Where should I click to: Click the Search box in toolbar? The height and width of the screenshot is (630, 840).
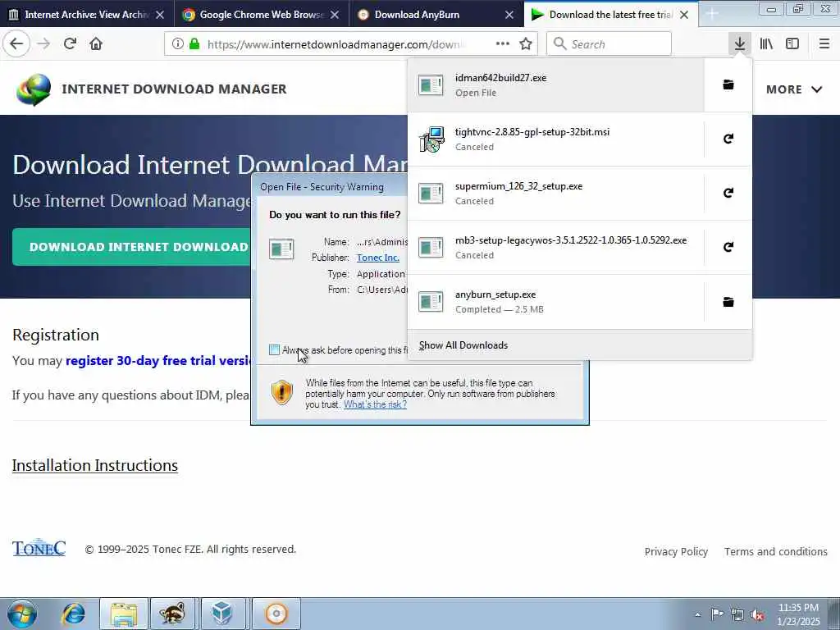coord(609,44)
